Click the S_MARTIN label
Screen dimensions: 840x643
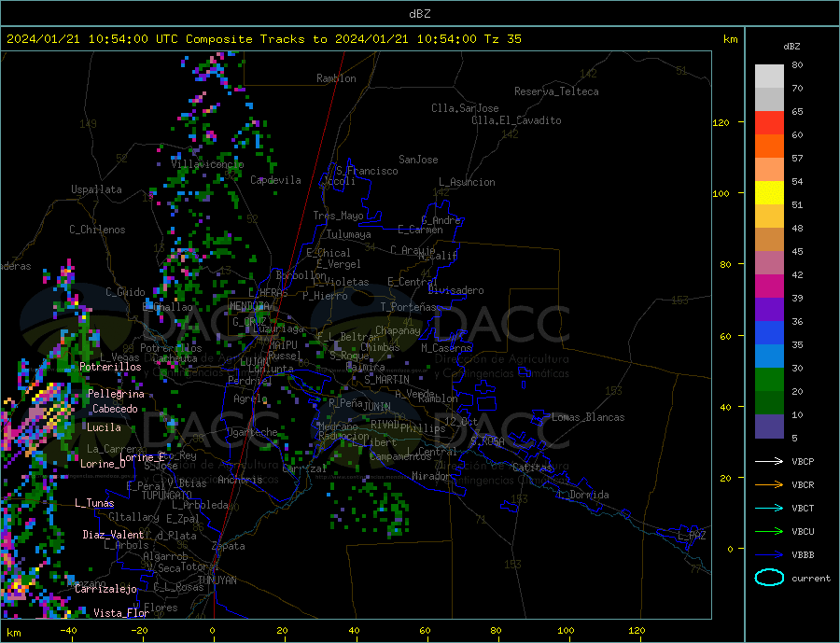[x=386, y=380]
